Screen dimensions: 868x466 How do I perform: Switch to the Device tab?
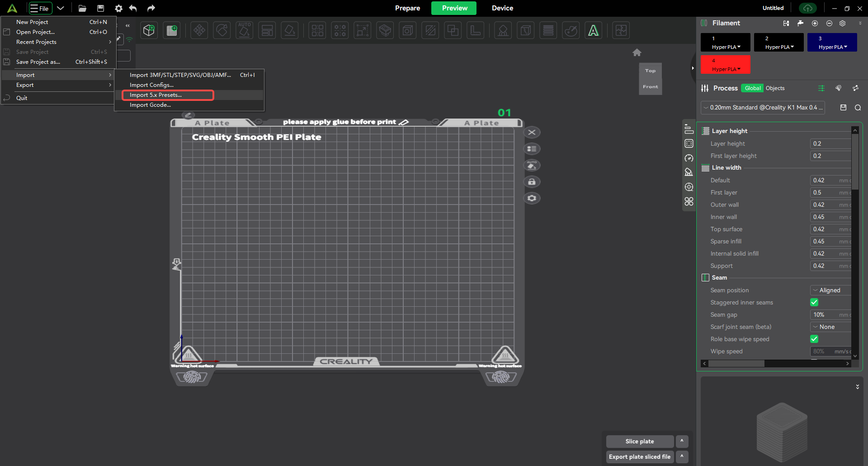(x=502, y=8)
